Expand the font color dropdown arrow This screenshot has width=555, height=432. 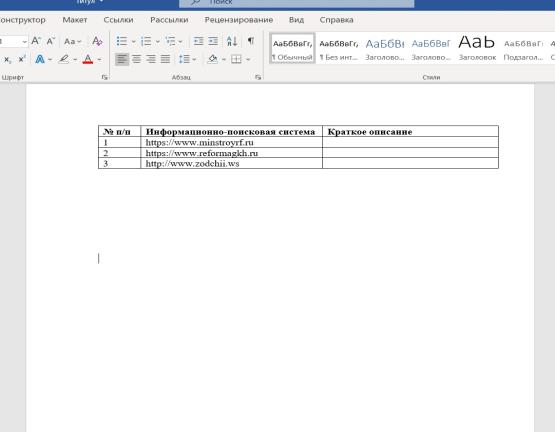pos(99,59)
